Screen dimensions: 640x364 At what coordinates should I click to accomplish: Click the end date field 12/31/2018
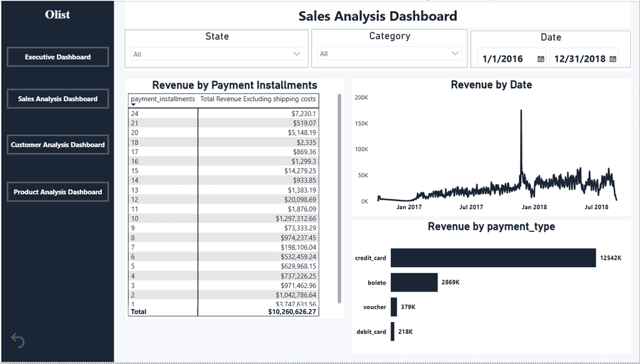[x=579, y=59]
